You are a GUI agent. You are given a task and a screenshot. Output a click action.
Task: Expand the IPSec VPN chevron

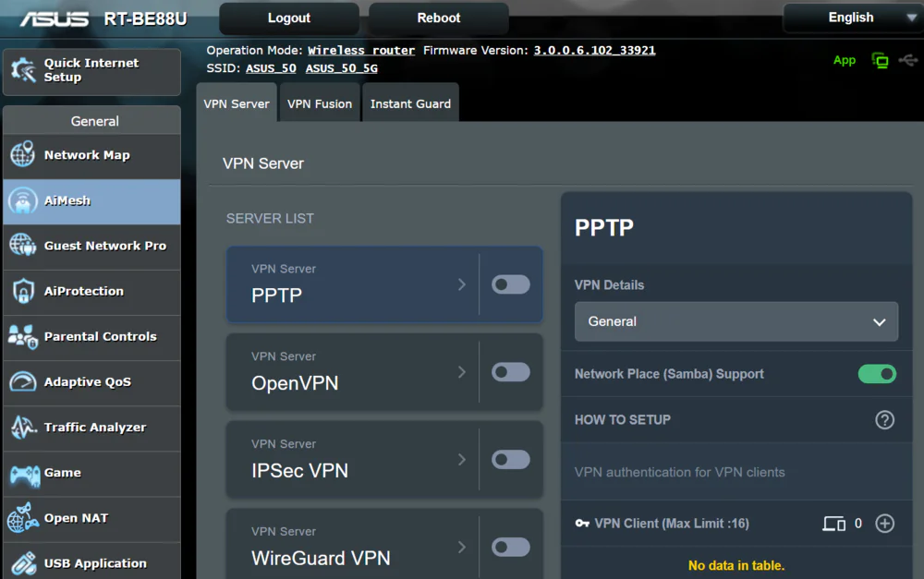462,460
